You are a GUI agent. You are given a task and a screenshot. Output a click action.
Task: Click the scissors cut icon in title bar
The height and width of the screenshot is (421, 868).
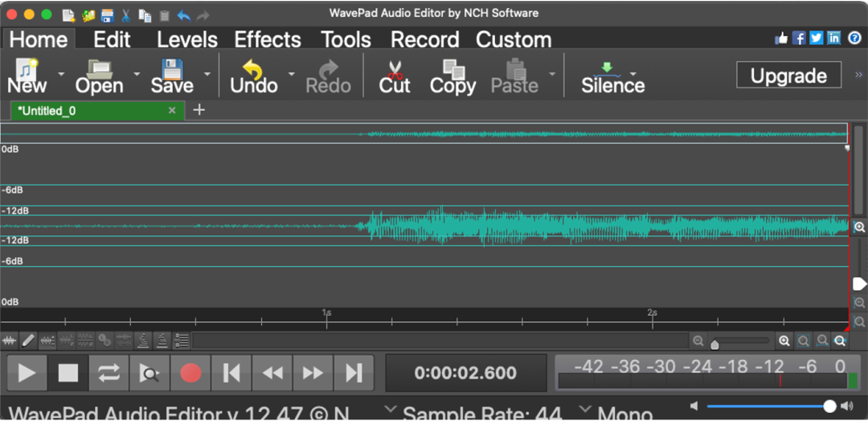pos(126,15)
